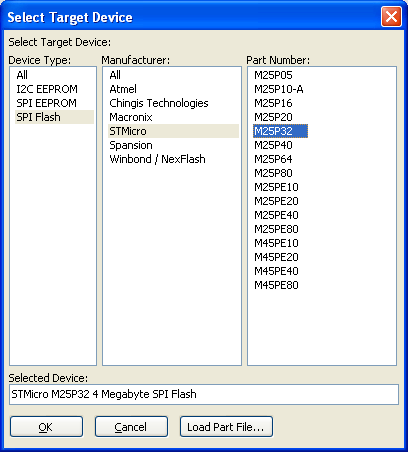
Task: Click the OK button
Action: [x=46, y=426]
